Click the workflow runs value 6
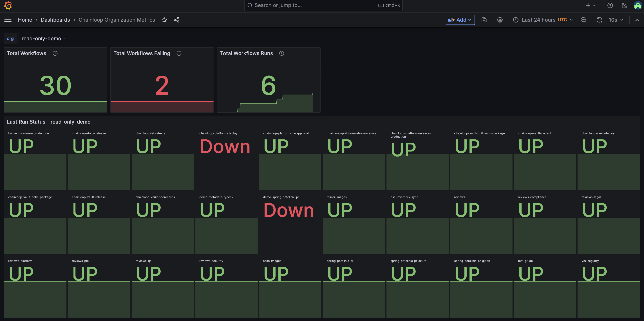Image resolution: width=644 pixels, height=321 pixels. [x=268, y=86]
